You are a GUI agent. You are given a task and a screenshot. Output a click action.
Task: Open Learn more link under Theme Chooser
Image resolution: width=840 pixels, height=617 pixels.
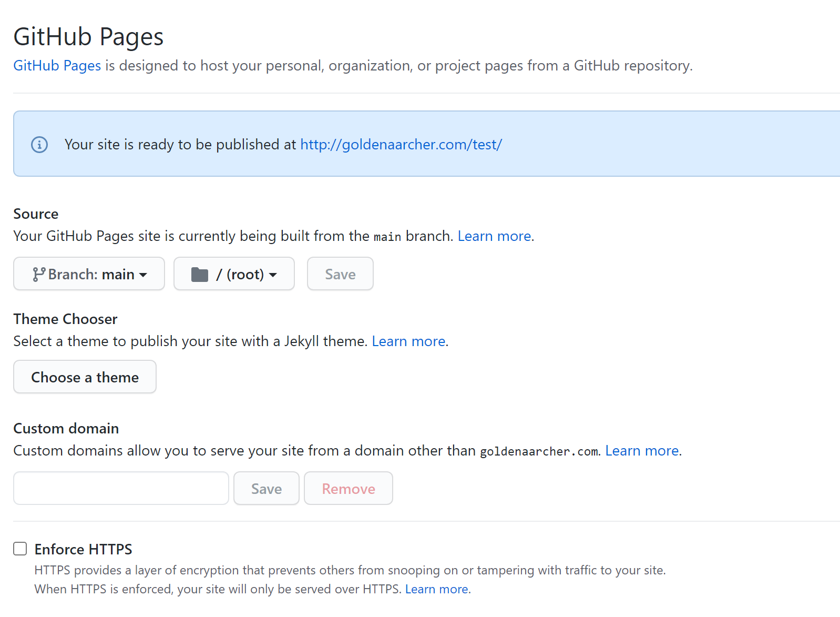pos(408,341)
